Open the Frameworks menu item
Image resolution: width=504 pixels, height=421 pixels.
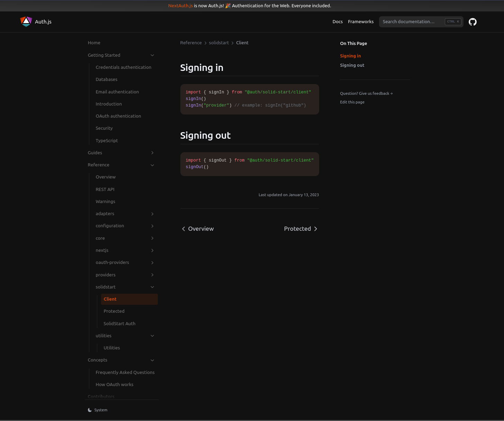point(361,21)
